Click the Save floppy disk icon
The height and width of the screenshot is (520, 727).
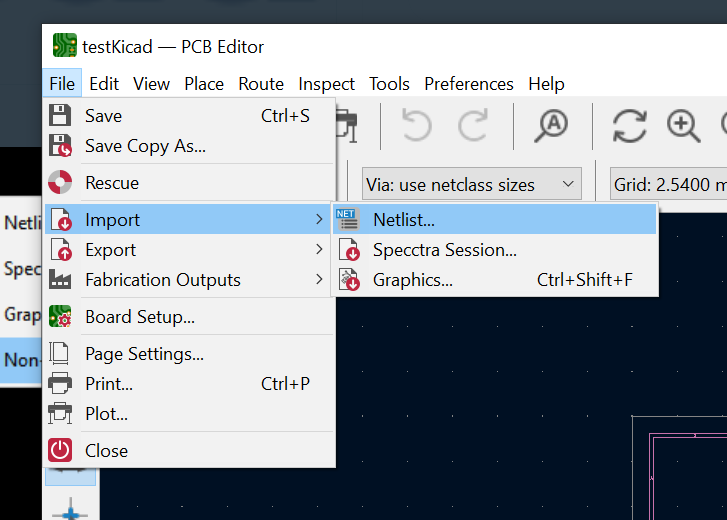click(60, 115)
